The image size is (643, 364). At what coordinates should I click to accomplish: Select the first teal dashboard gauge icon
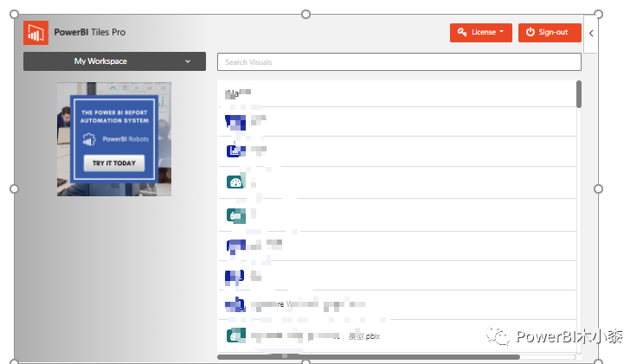235,182
